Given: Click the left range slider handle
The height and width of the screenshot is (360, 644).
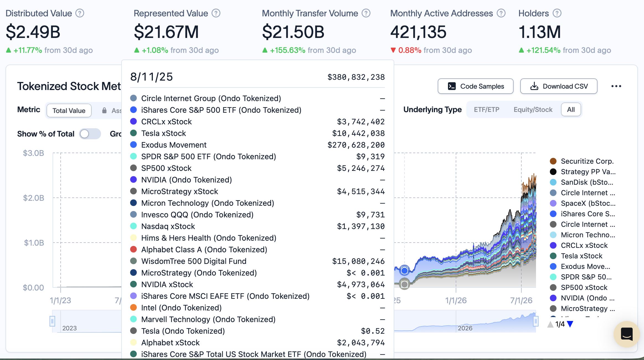Looking at the screenshot, I should tap(52, 321).
